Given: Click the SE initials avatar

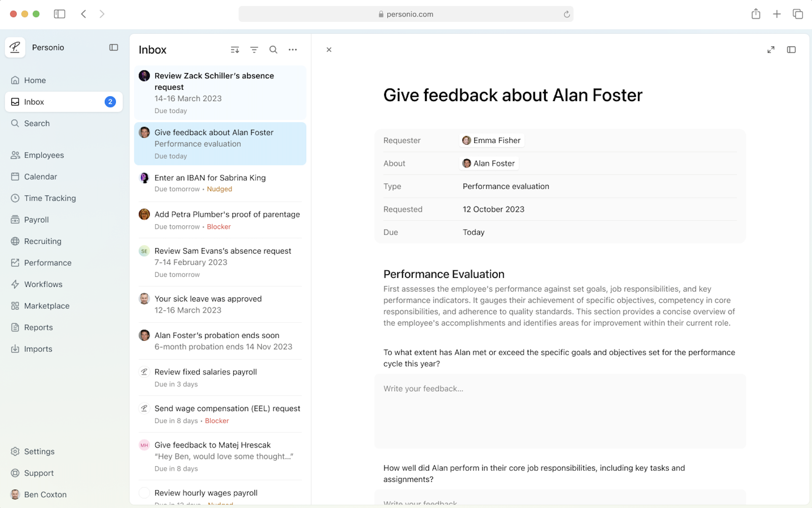Looking at the screenshot, I should tap(144, 251).
